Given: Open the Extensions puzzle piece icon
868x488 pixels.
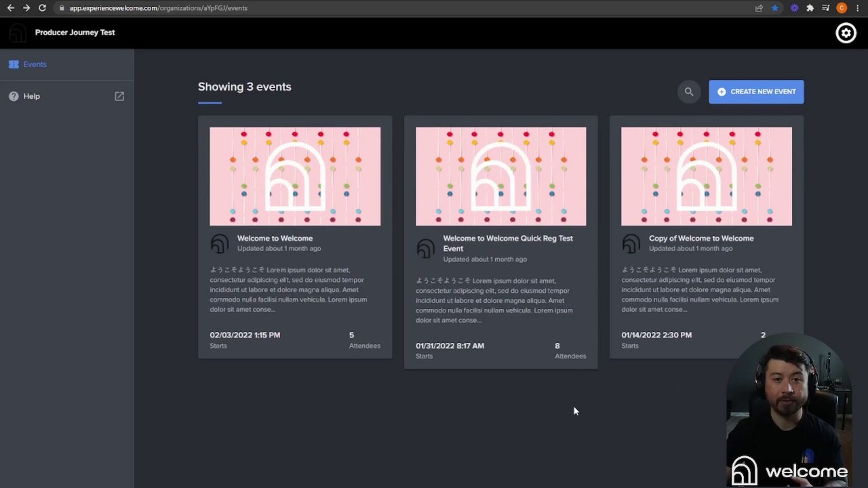Looking at the screenshot, I should [x=810, y=8].
